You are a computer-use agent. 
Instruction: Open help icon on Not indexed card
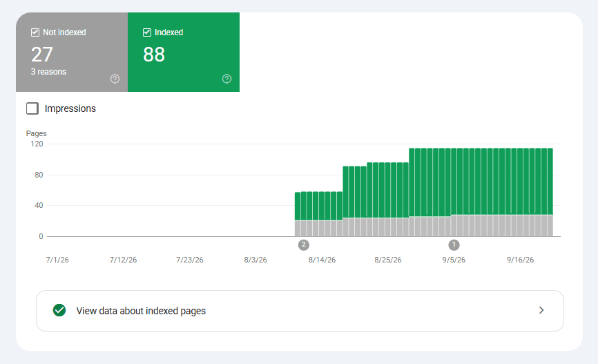tap(115, 79)
